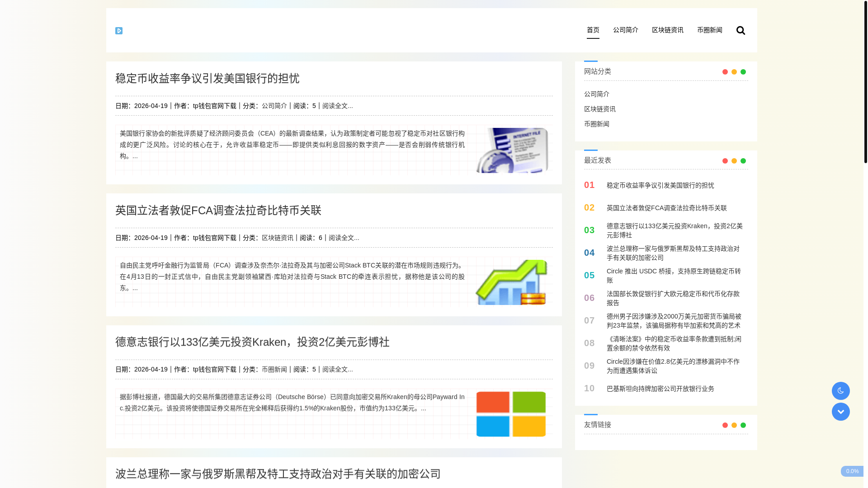The width and height of the screenshot is (868, 488).
Task: Open article 英国立法者敦促FCA调查法拉奇比特币关联 title
Action: pyautogui.click(x=218, y=210)
